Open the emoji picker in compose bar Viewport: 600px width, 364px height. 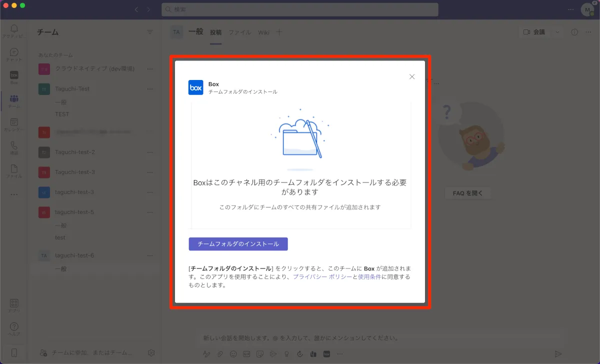(x=233, y=354)
